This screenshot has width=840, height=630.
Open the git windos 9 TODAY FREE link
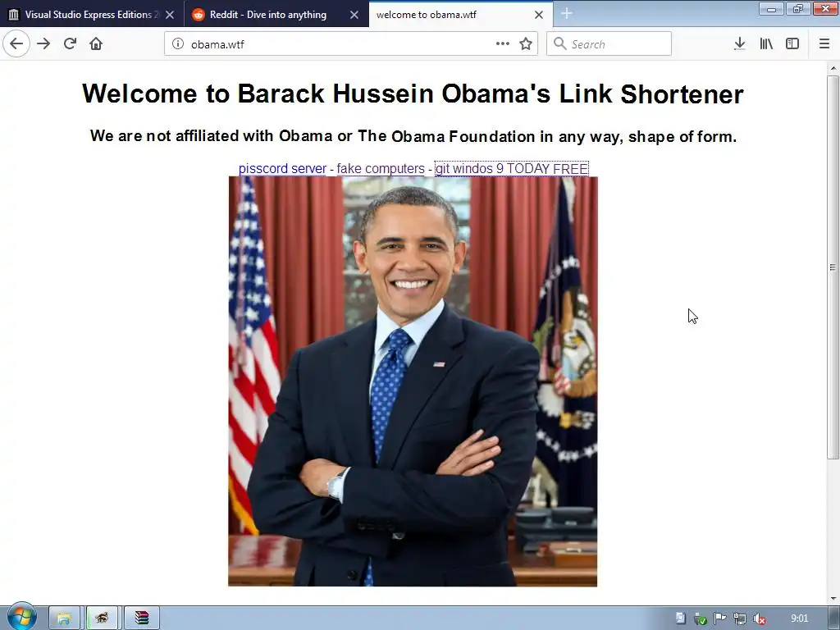click(512, 169)
